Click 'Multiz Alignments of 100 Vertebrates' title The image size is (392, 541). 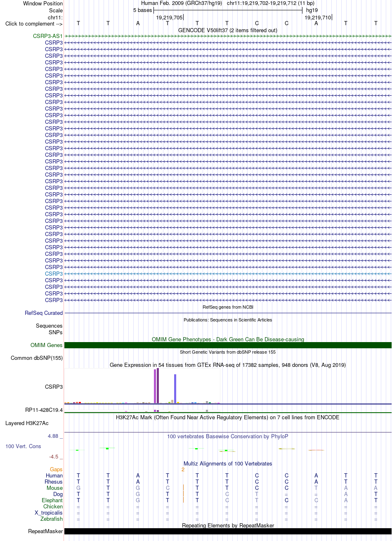[228, 463]
